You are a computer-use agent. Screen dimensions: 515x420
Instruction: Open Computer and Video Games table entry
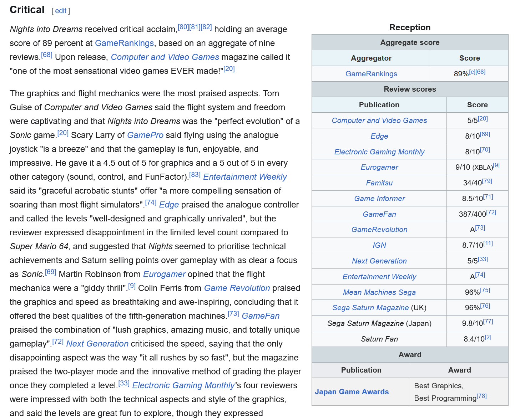pos(379,121)
